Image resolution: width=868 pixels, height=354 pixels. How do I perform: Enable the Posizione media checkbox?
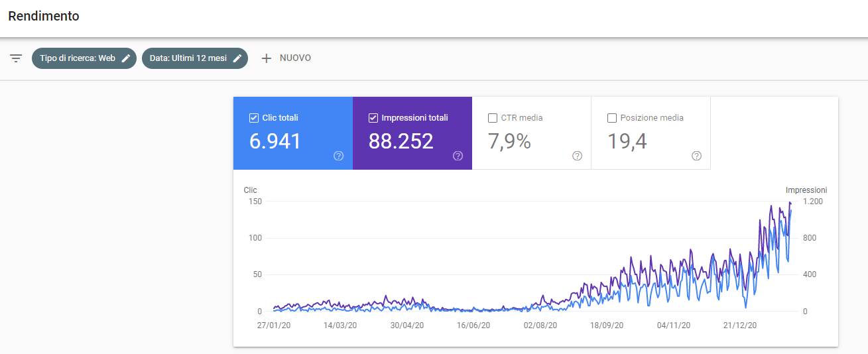(611, 118)
